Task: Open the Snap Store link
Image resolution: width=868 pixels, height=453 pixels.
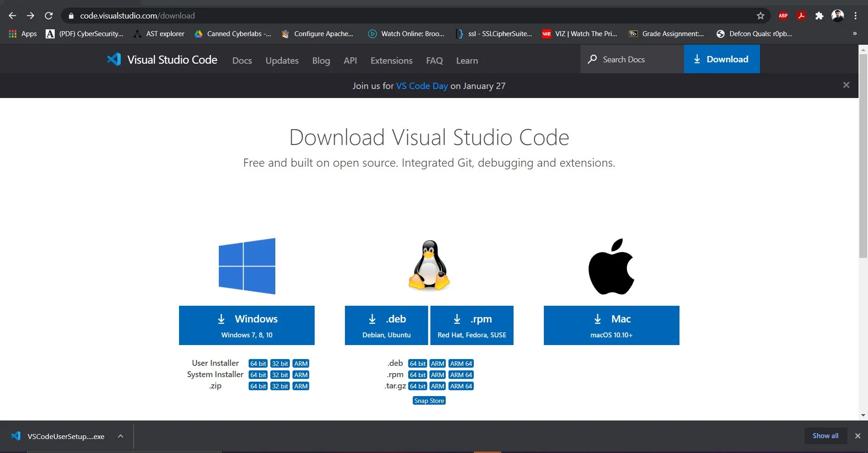Action: (x=429, y=401)
